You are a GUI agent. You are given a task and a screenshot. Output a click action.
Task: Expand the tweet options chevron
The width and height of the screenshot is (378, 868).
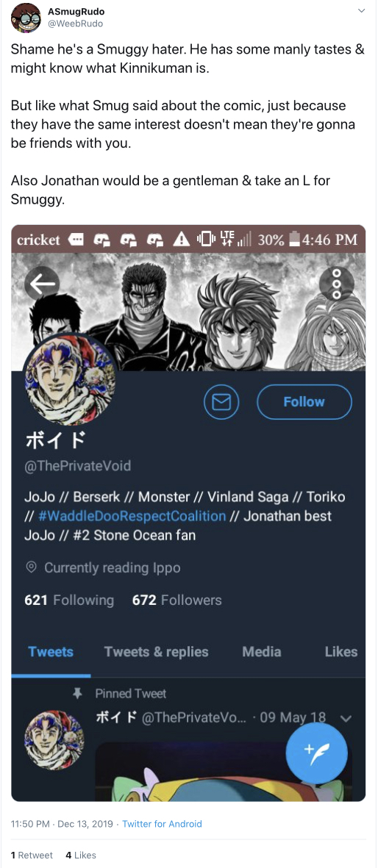361,10
